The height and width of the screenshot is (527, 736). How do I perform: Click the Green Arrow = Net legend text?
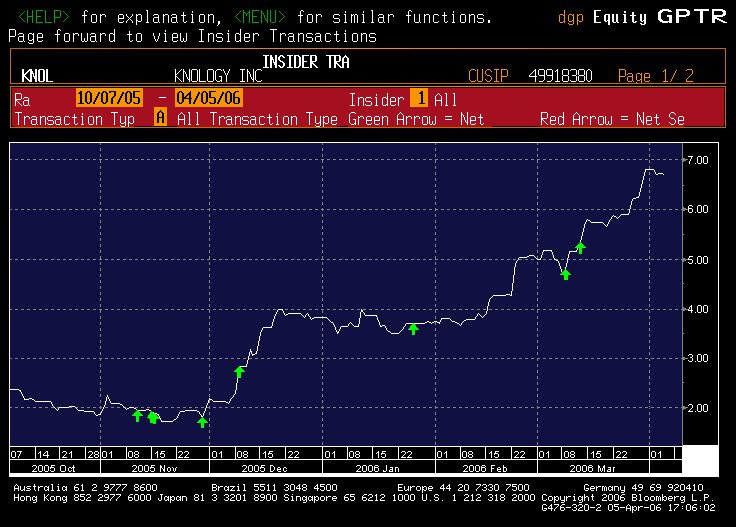[416, 119]
